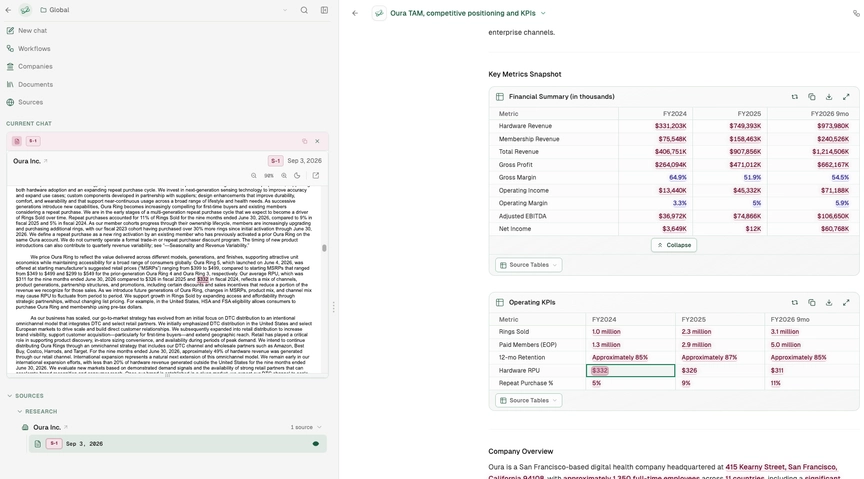Collapse the RESEARCH subsection
The height and width of the screenshot is (479, 864).
[37, 412]
